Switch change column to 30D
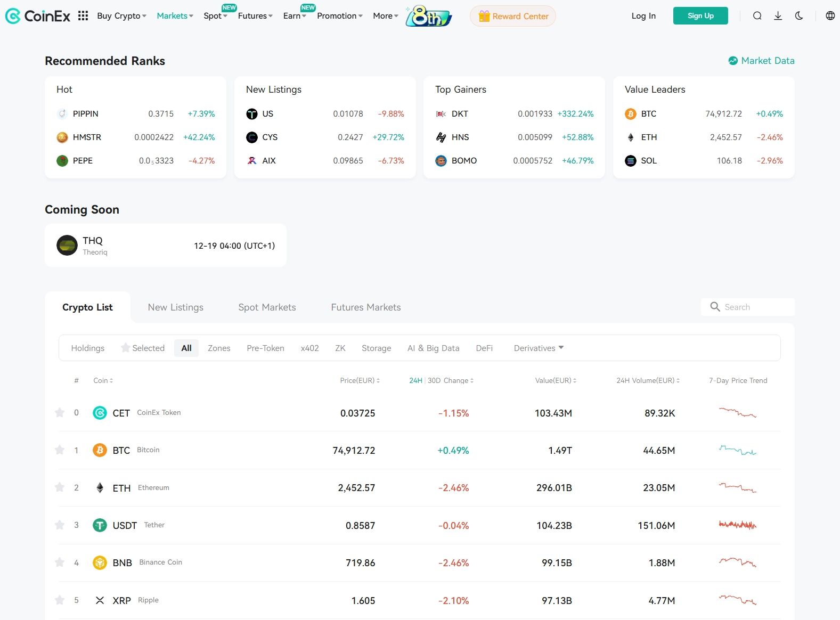The image size is (840, 620). pos(434,380)
